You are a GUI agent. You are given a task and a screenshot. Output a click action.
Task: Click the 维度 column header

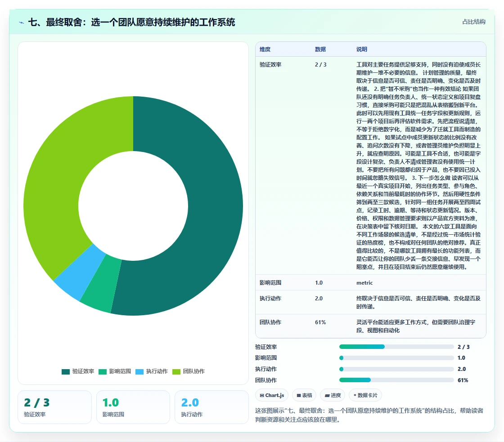(x=265, y=49)
